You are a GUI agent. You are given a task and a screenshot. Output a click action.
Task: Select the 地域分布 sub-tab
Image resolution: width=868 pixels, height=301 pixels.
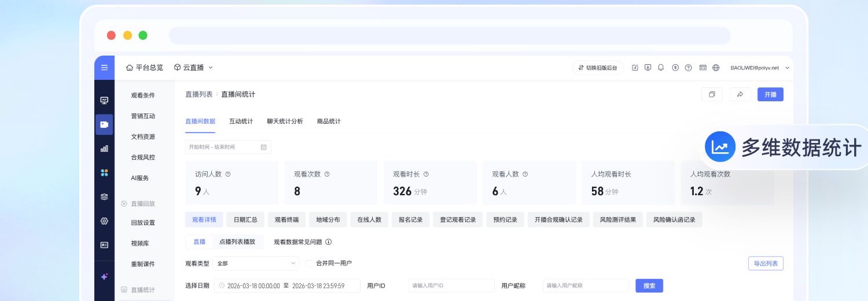click(x=328, y=220)
